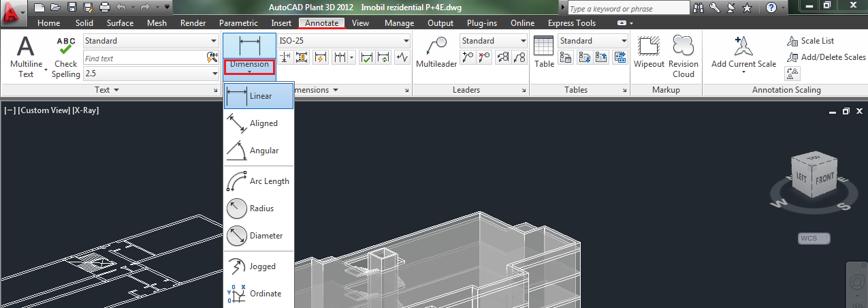This screenshot has width=868, height=308.
Task: Click the [X-Ray] visual style viewport control
Action: 85,110
